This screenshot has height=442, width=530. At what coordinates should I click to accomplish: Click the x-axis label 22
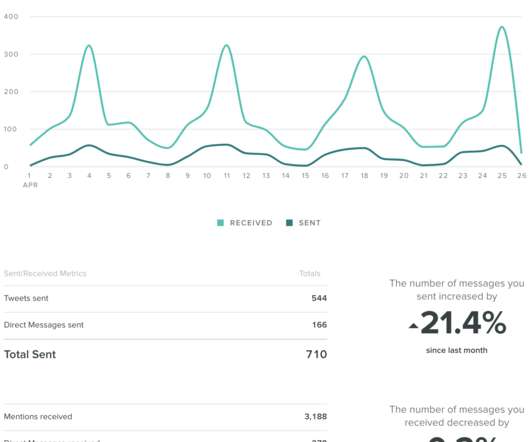[x=443, y=175]
